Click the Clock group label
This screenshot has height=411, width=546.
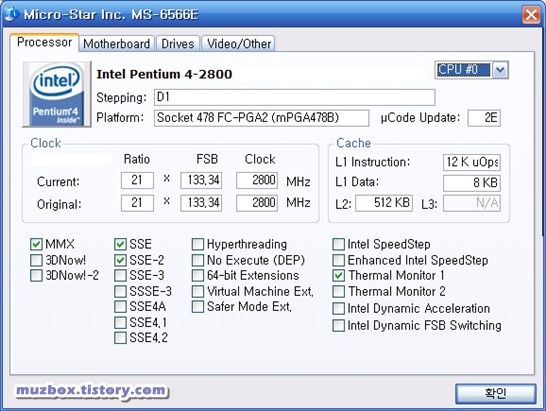[46, 143]
